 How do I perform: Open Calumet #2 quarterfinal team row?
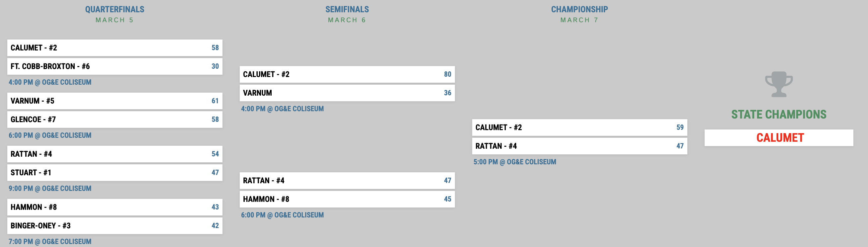click(x=115, y=48)
